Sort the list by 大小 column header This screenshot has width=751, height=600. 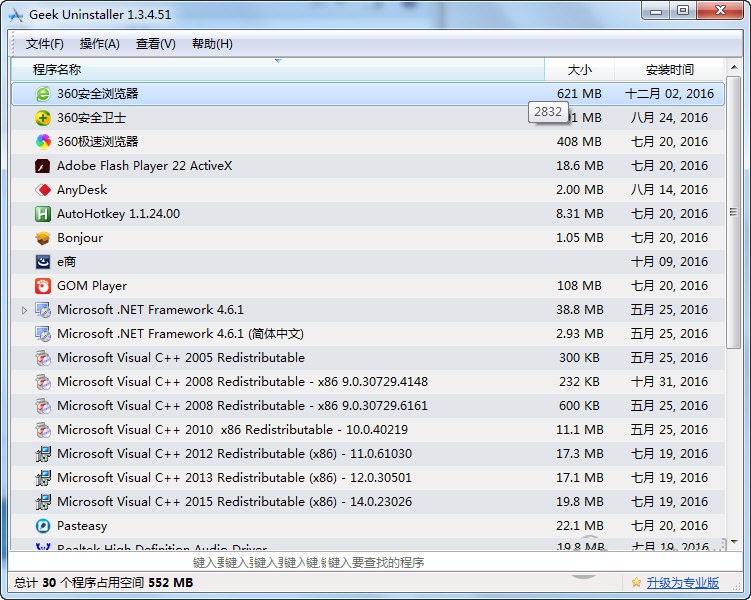580,69
